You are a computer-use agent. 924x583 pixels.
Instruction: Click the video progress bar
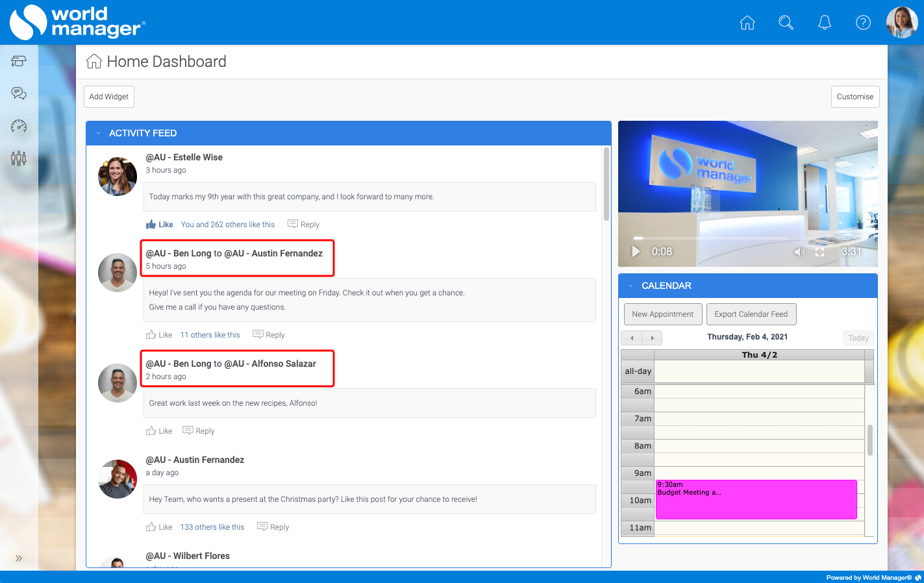click(747, 238)
